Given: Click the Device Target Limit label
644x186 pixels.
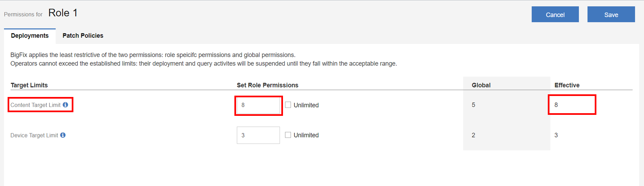Looking at the screenshot, I should tap(34, 135).
